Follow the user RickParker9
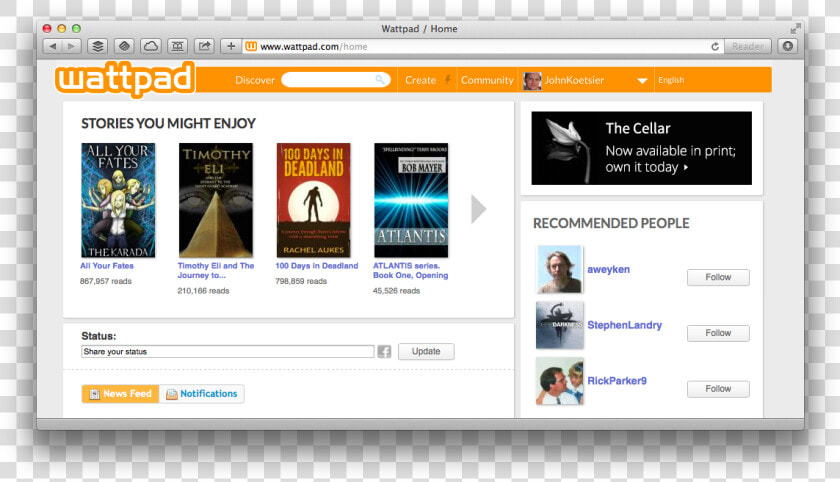The image size is (840, 482). [x=718, y=389]
